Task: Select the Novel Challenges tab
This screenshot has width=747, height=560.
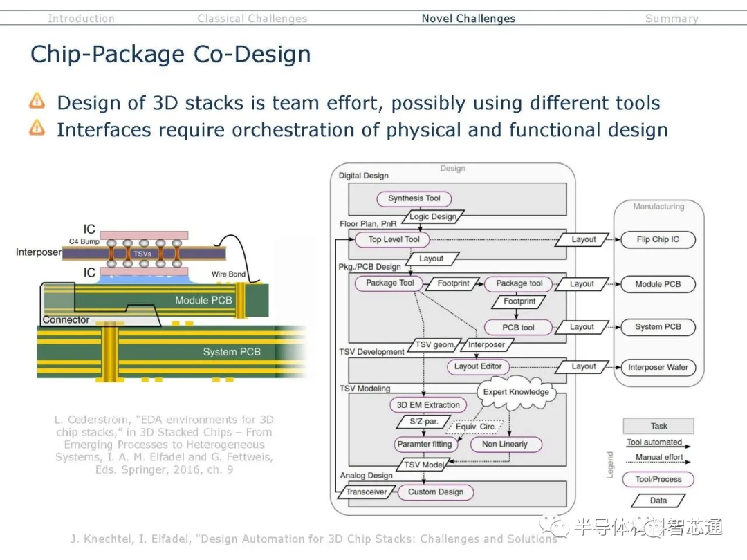Action: click(468, 19)
